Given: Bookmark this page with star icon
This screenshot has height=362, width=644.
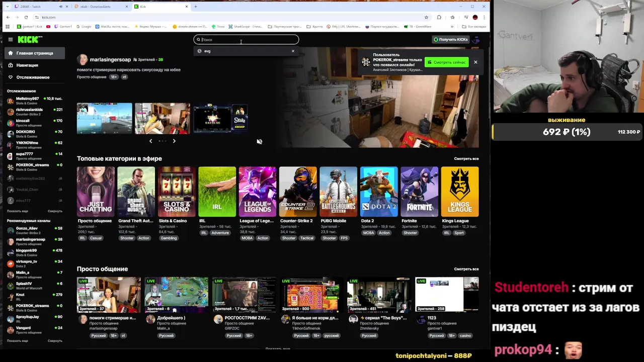Looking at the screenshot, I should pos(426,17).
